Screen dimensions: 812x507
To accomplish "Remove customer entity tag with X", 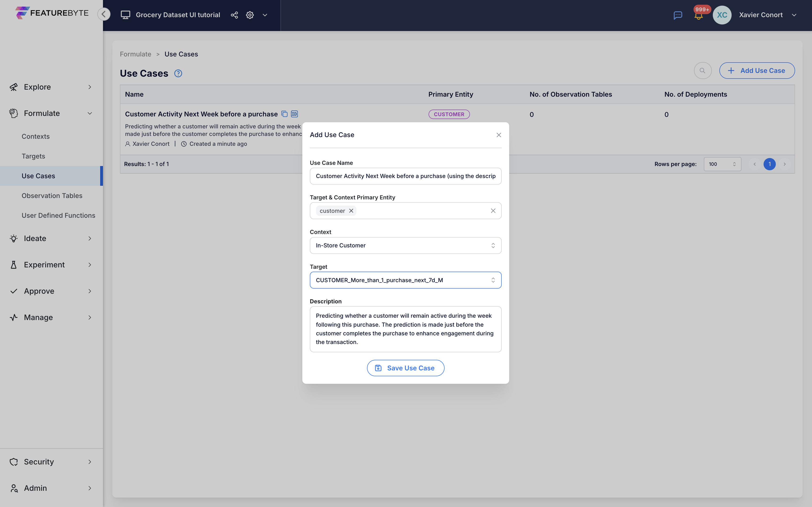I will click(x=351, y=210).
